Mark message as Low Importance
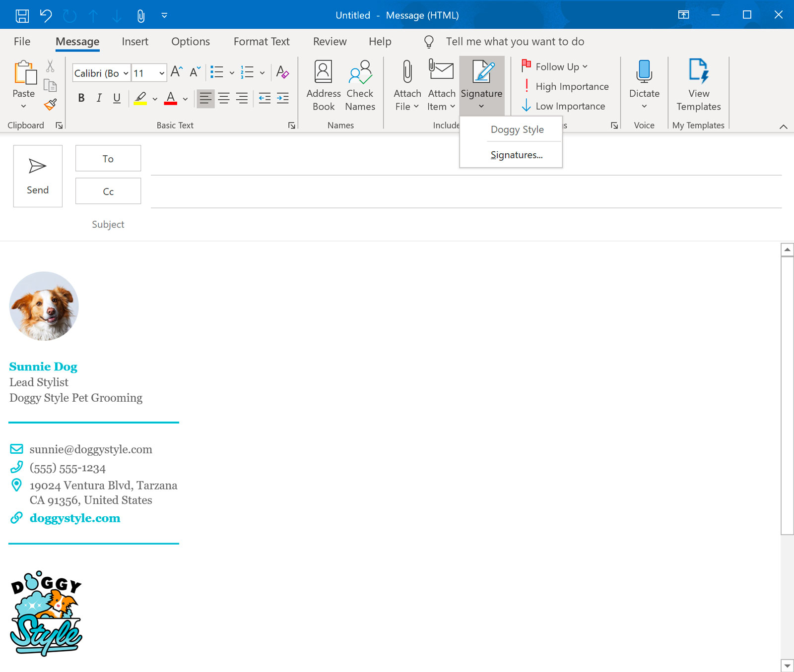The image size is (794, 672). coord(563,106)
